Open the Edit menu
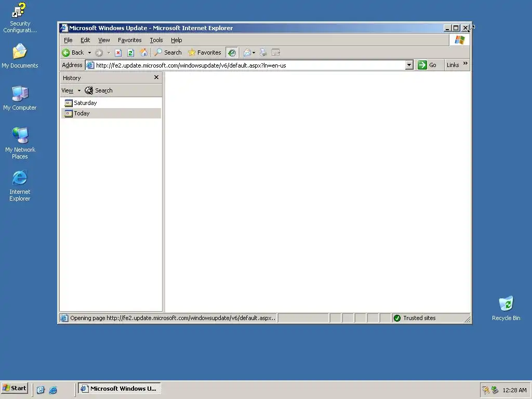Viewport: 532px width, 399px height. pyautogui.click(x=85, y=40)
